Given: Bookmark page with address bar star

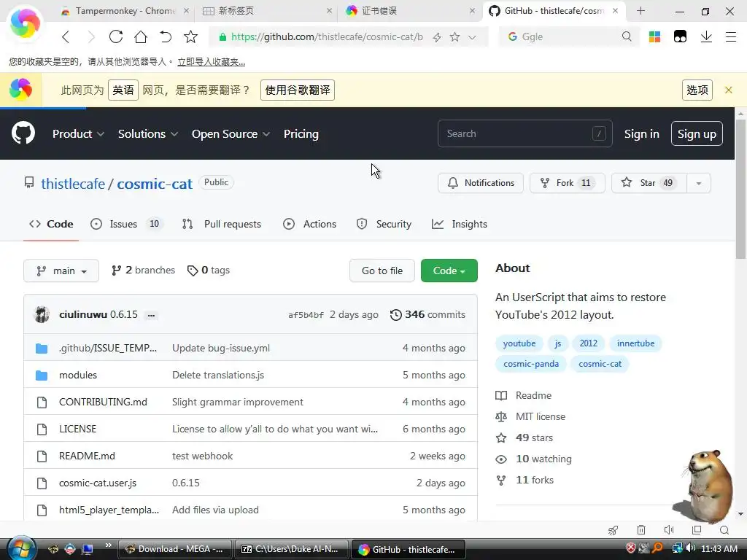Looking at the screenshot, I should 455,36.
